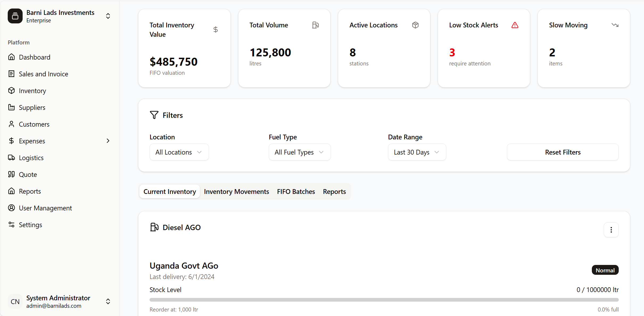Click admin@barnilads.com email text
This screenshot has height=316, width=644.
pyautogui.click(x=54, y=306)
